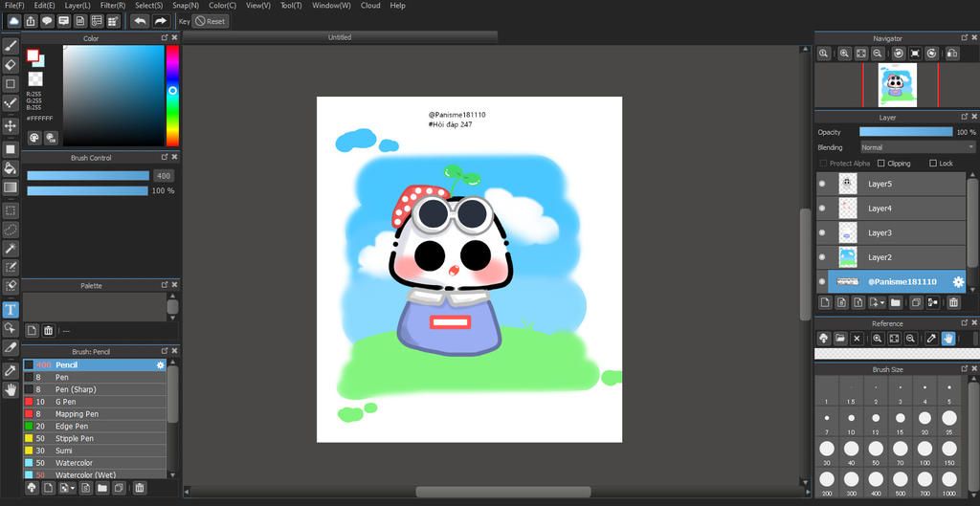This screenshot has height=506, width=980.
Task: Choose the Text tool
Action: pos(11,309)
